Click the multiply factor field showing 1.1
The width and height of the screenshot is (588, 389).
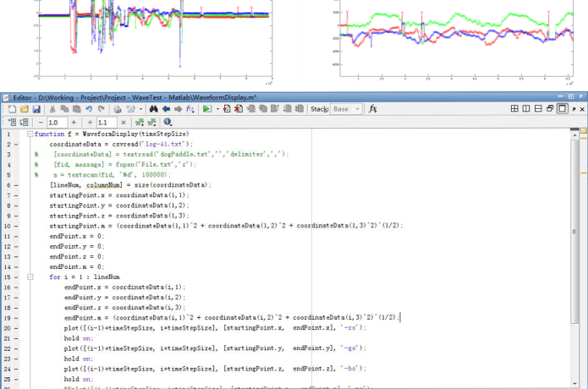(x=106, y=123)
